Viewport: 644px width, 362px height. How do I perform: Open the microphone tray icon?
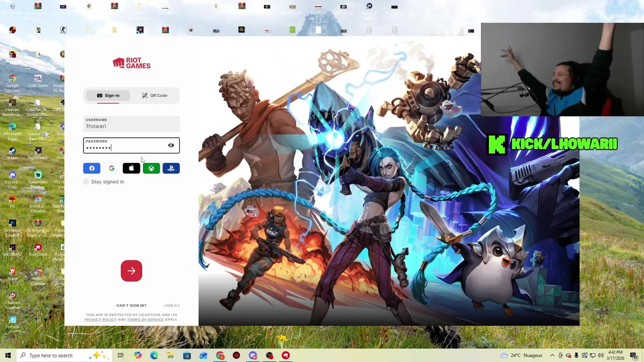click(576, 355)
